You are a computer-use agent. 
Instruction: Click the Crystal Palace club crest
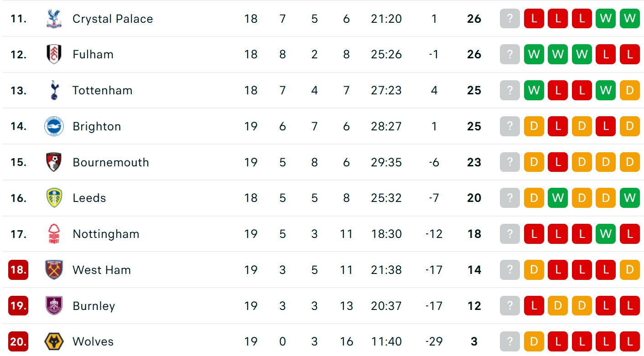click(x=54, y=19)
